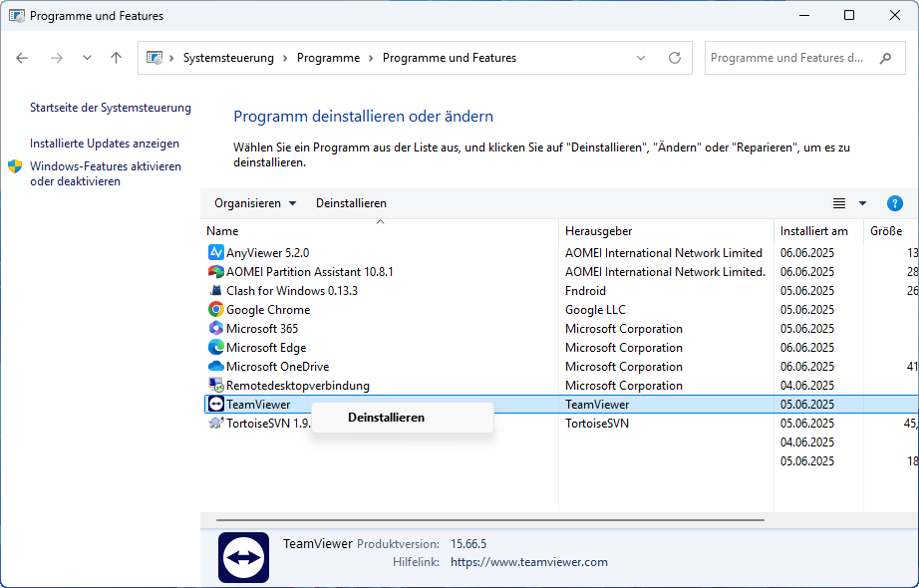Sort list by Herausgeber column header
This screenshot has height=588, width=919.
coord(598,231)
